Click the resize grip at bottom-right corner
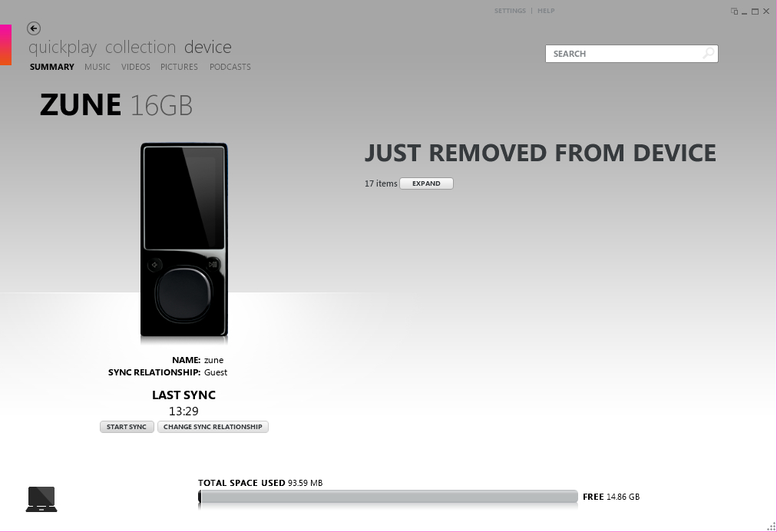 [772, 527]
